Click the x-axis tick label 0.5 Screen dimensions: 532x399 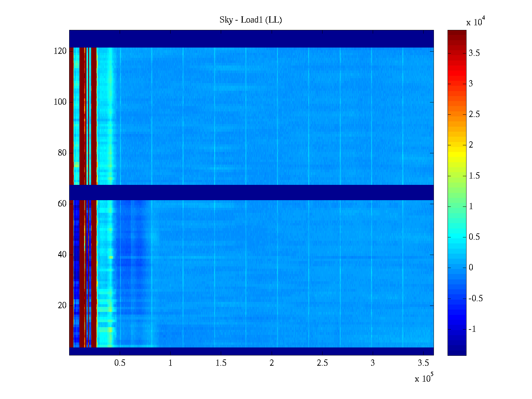click(120, 363)
